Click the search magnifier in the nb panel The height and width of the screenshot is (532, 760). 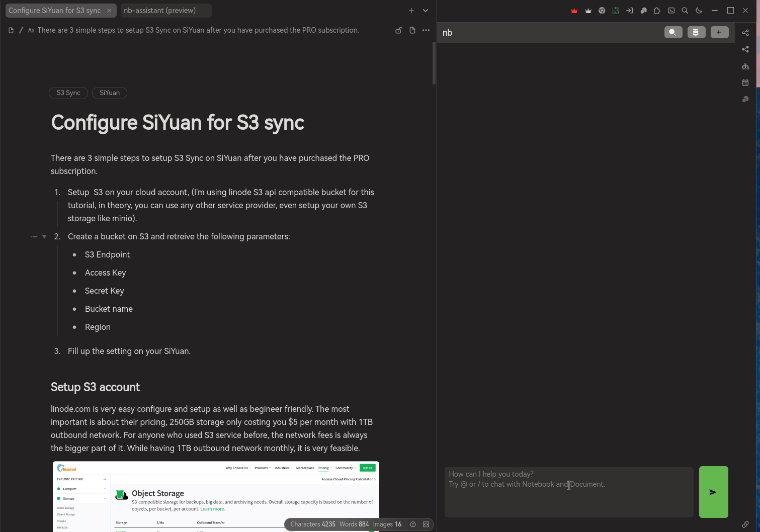673,32
